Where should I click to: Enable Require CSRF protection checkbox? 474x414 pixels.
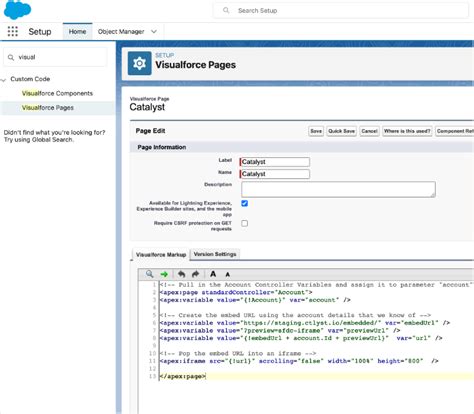click(x=245, y=223)
